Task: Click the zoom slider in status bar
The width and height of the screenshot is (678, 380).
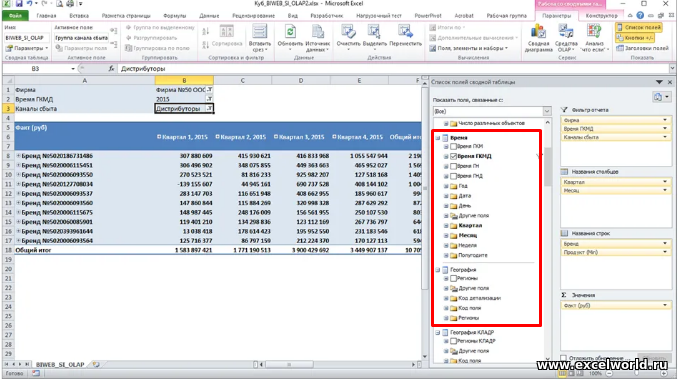Action: click(637, 374)
